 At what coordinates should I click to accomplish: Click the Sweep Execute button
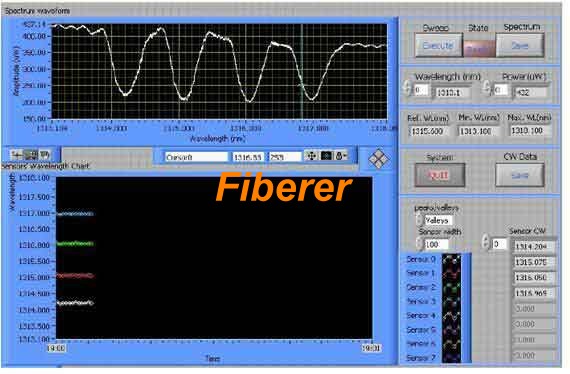point(439,45)
